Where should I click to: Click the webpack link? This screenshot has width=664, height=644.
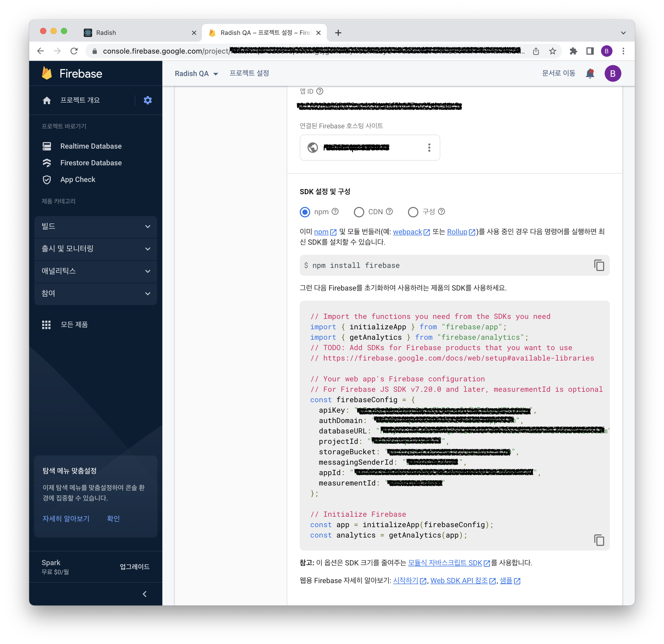click(x=407, y=232)
